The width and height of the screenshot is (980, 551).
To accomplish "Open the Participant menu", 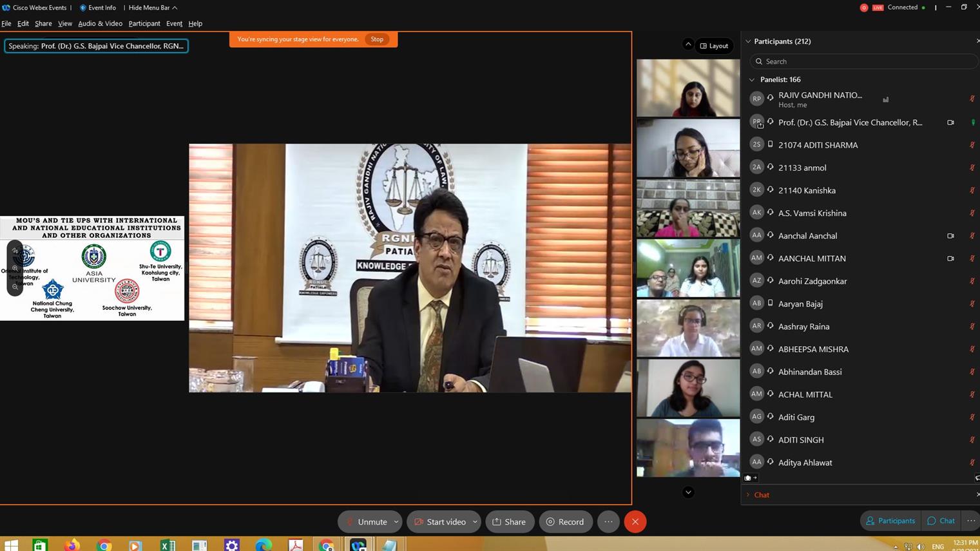I will pos(144,24).
